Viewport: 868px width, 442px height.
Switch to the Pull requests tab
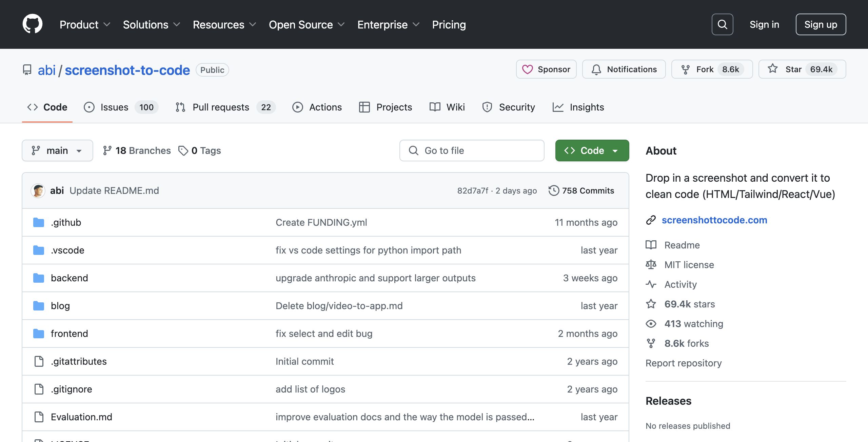coord(225,107)
